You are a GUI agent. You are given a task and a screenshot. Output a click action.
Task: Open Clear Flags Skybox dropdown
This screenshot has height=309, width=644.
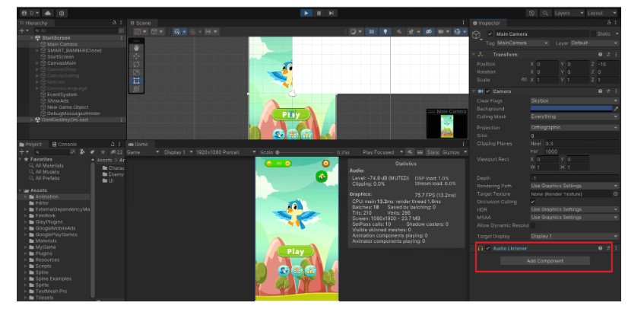pyautogui.click(x=574, y=100)
